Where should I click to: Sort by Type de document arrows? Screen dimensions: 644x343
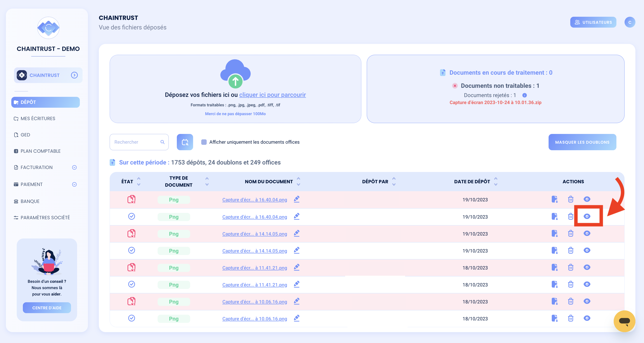207,181
